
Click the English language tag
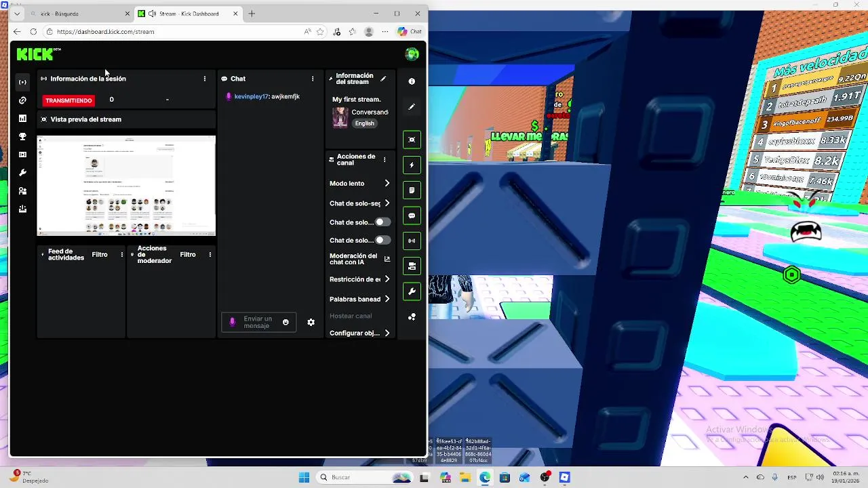coord(365,123)
